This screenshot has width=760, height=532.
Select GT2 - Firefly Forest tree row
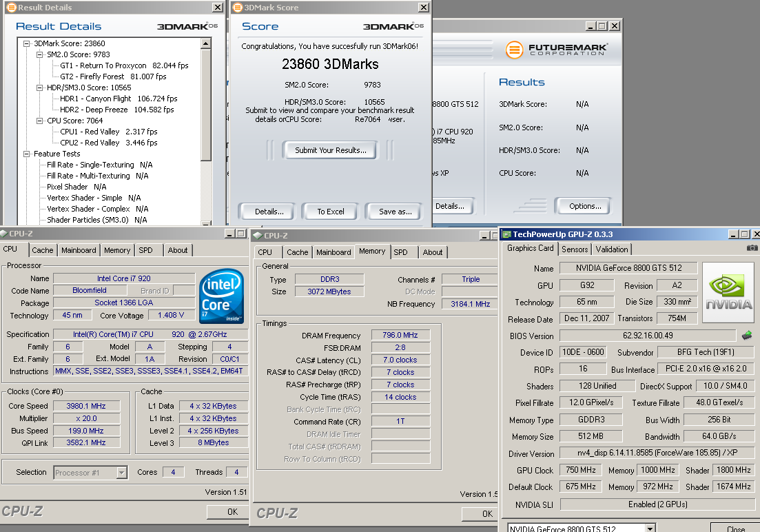coord(113,76)
